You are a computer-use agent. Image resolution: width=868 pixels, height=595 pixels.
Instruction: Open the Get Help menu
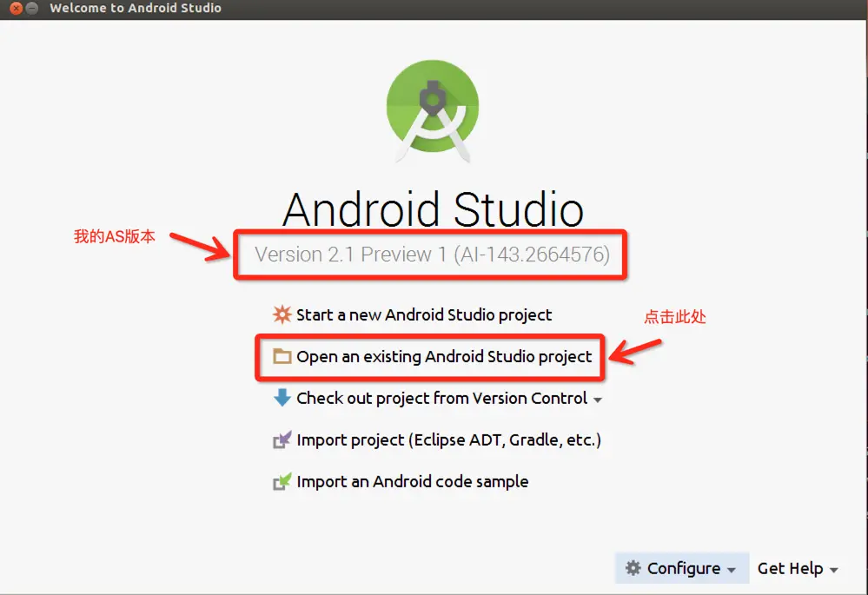coord(797,568)
